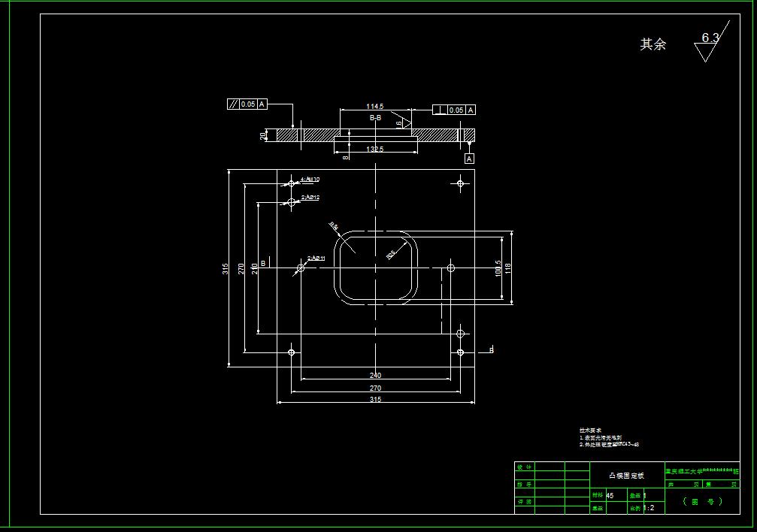Select the 8 depth dimension text
The height and width of the screenshot is (532, 757).
coord(345,157)
